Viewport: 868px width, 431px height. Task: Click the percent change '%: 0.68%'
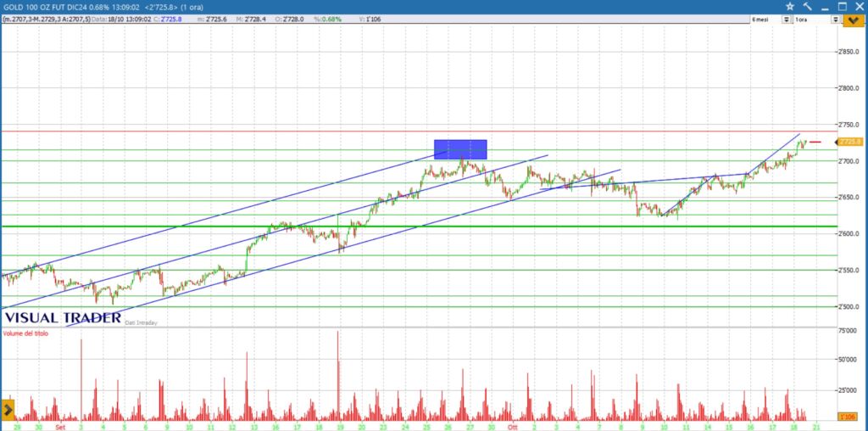[328, 20]
